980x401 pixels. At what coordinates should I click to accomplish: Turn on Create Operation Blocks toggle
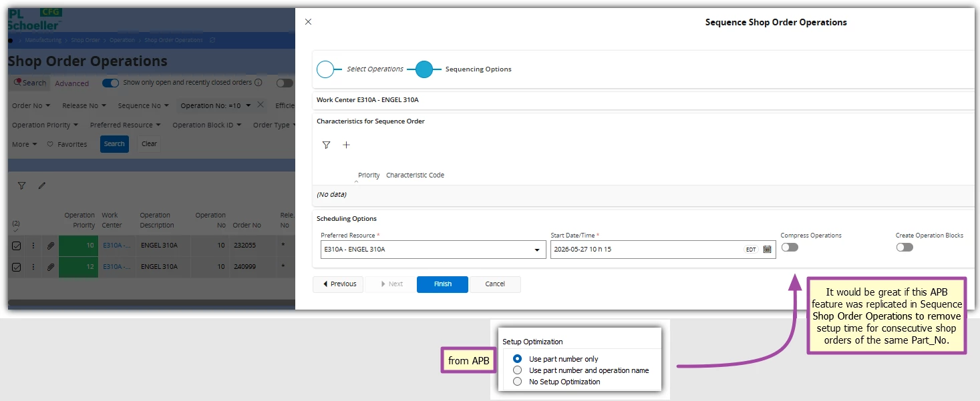(905, 247)
